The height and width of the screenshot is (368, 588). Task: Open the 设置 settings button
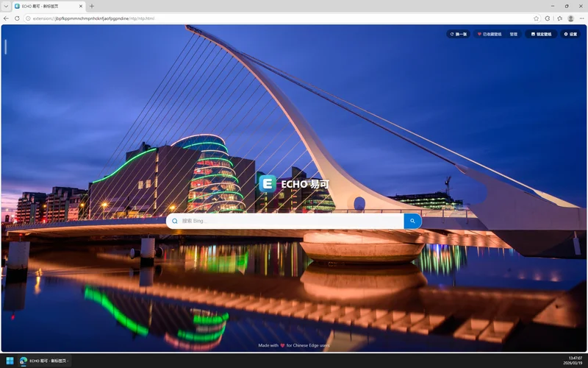(x=570, y=34)
